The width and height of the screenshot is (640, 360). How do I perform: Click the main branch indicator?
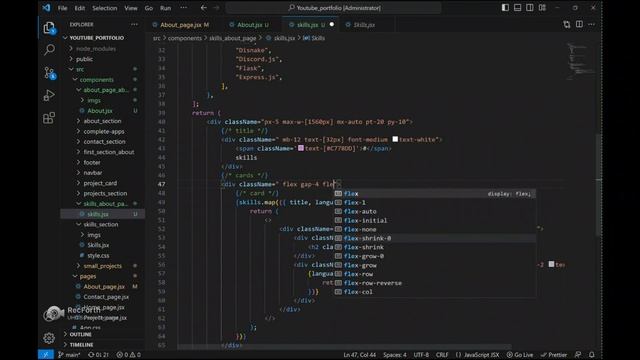pos(69,355)
